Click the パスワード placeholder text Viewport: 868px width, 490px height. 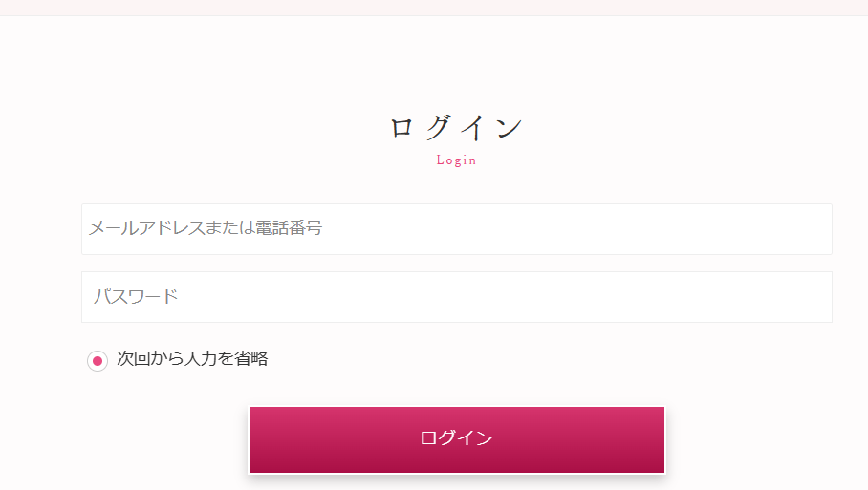pyautogui.click(x=136, y=296)
